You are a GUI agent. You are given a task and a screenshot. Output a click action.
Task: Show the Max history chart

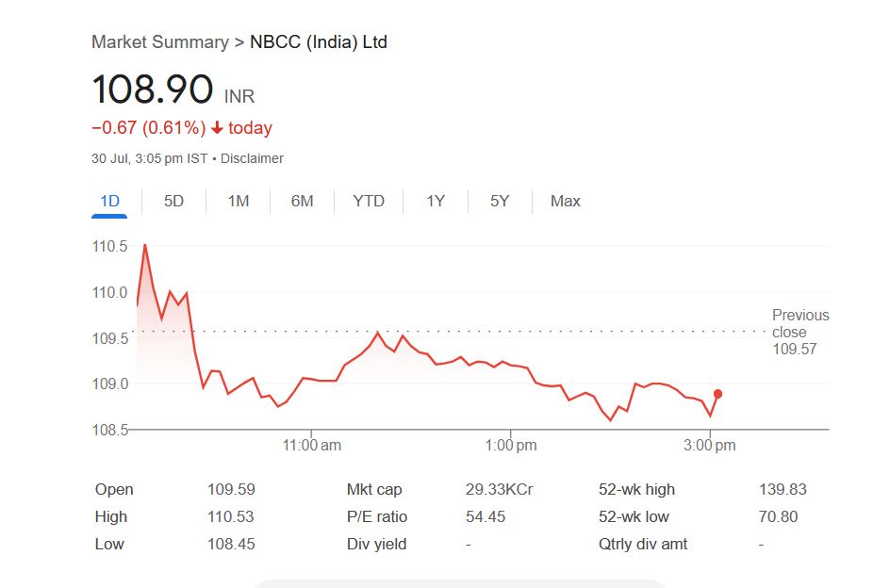[566, 201]
